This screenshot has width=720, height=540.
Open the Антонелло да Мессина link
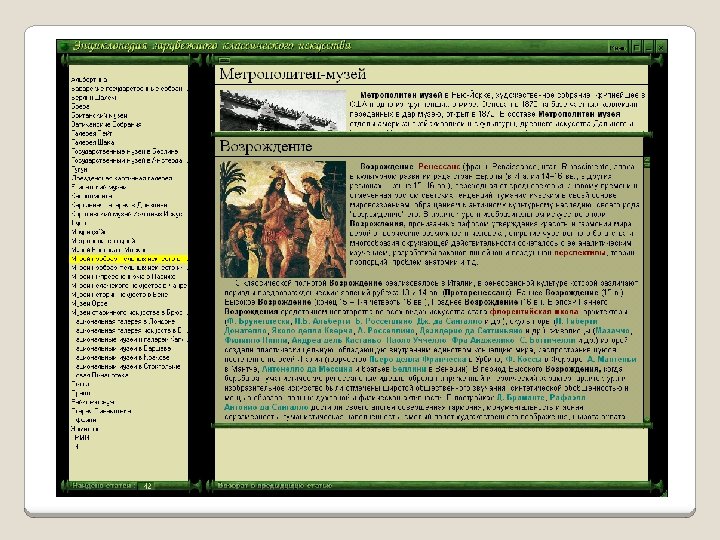click(x=307, y=369)
